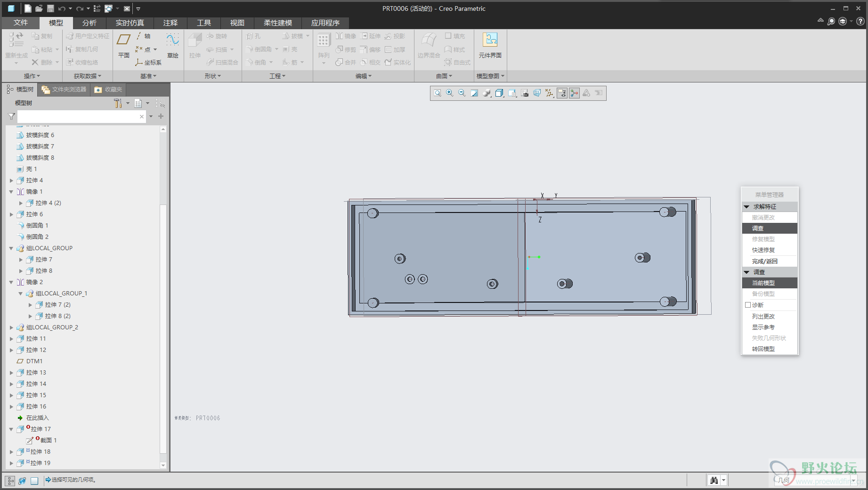
Task: Expand the 拉伸 4 tree node
Action: point(12,180)
